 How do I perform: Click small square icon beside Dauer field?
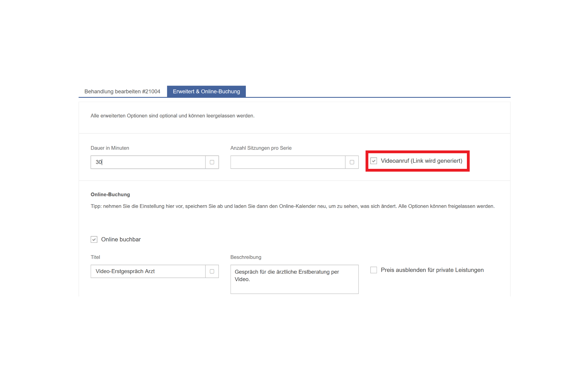pyautogui.click(x=212, y=162)
